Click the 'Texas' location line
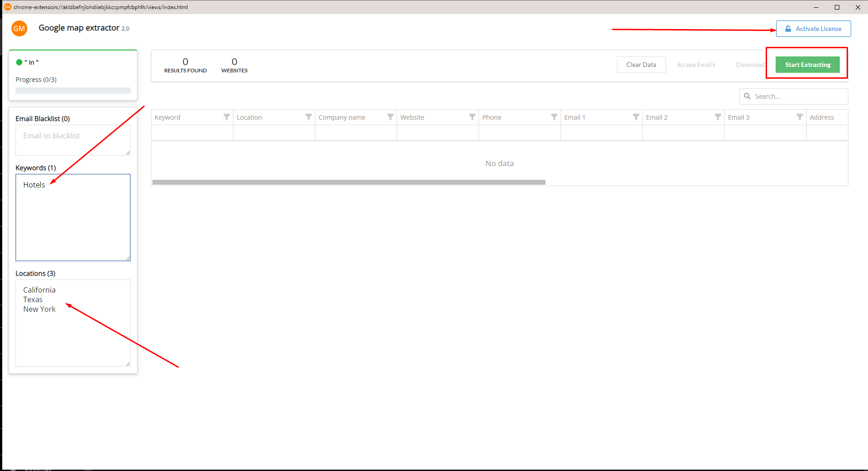 (33, 299)
